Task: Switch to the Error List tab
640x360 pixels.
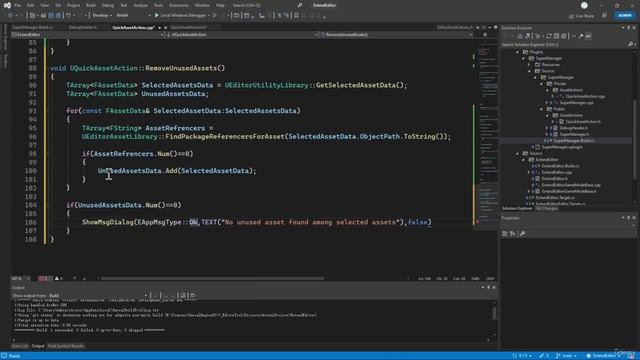Action: [20, 346]
